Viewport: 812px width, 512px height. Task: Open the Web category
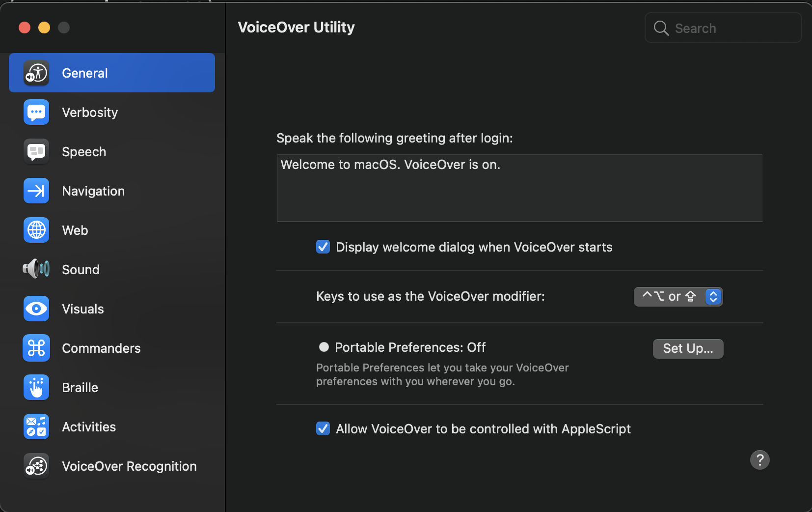pyautogui.click(x=75, y=230)
